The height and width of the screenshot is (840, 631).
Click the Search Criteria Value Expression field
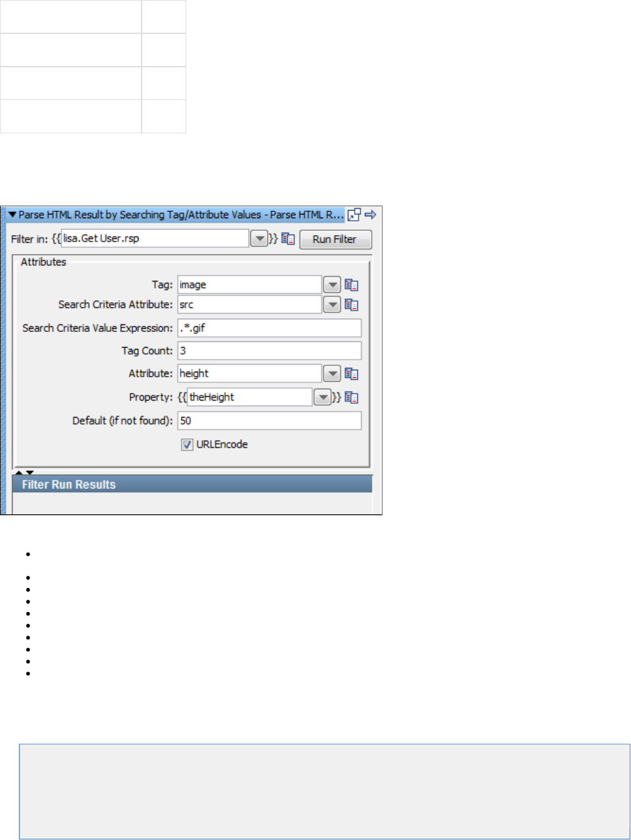pos(269,328)
